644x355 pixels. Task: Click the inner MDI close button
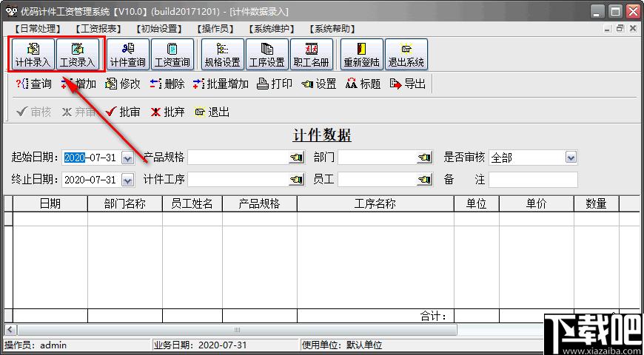(x=633, y=29)
